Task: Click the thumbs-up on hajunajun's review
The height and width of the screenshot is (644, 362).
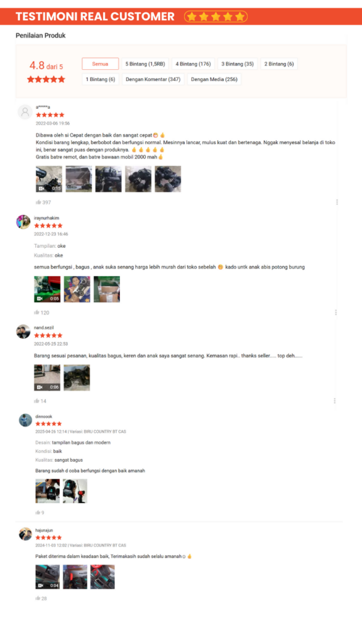Action: coord(38,599)
